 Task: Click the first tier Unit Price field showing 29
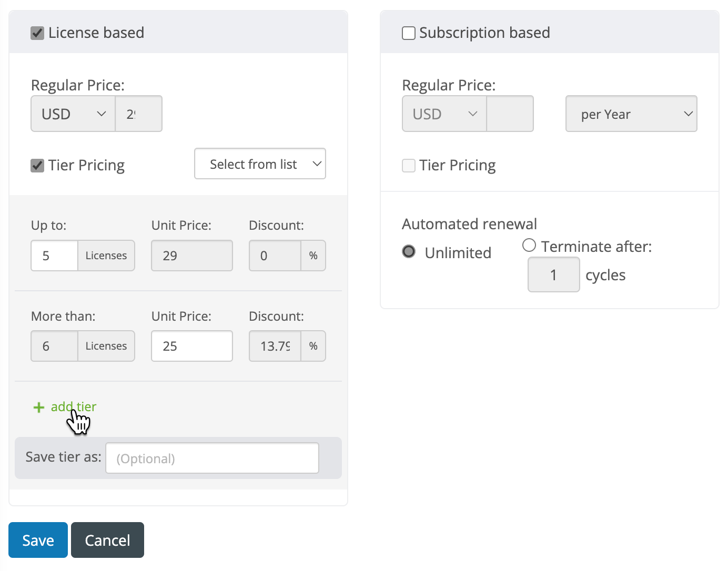click(x=192, y=256)
